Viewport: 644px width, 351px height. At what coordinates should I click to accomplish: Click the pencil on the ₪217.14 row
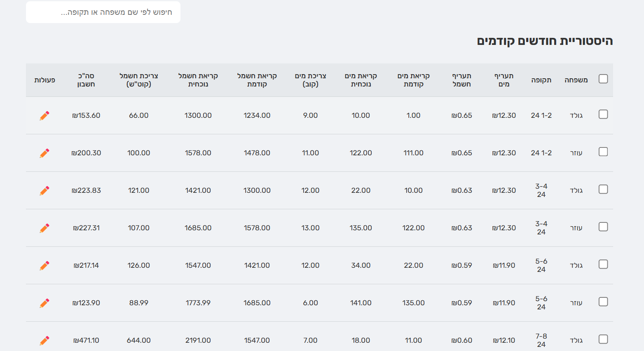tap(44, 266)
